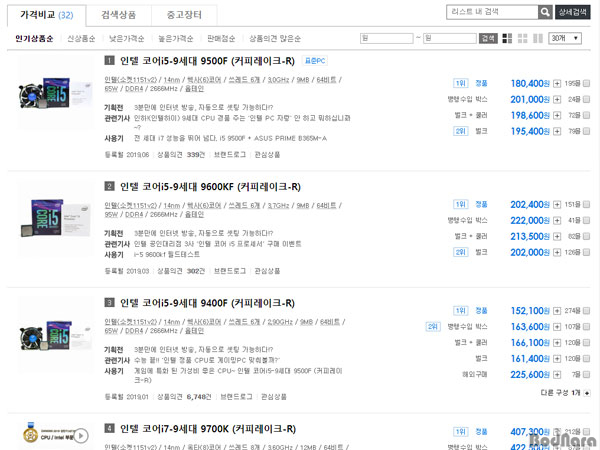Viewport: 600px width, 450px height.
Task: Add the 9600KF to 관심상품
Action: pyautogui.click(x=267, y=271)
